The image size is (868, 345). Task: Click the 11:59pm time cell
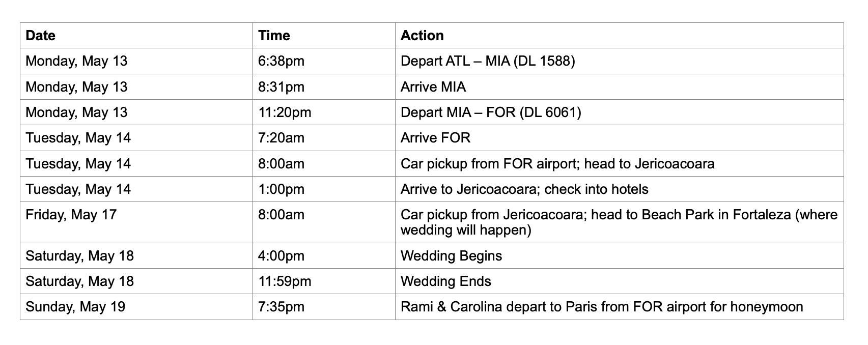(x=324, y=281)
